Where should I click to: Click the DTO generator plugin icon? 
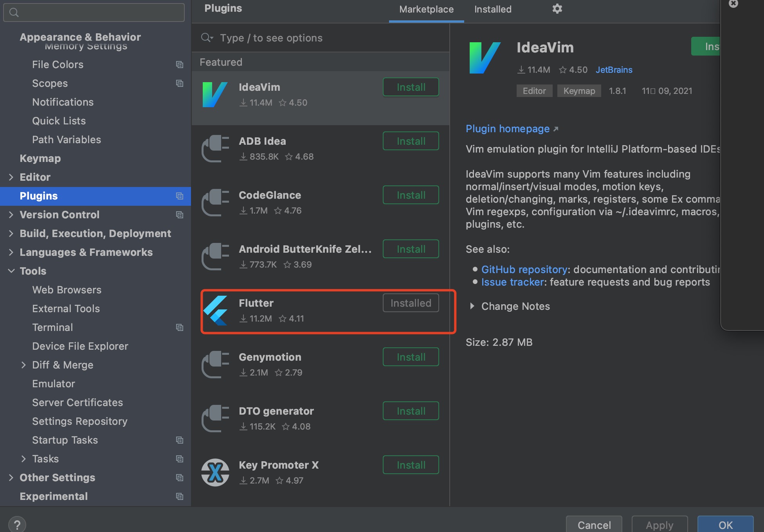pyautogui.click(x=215, y=418)
